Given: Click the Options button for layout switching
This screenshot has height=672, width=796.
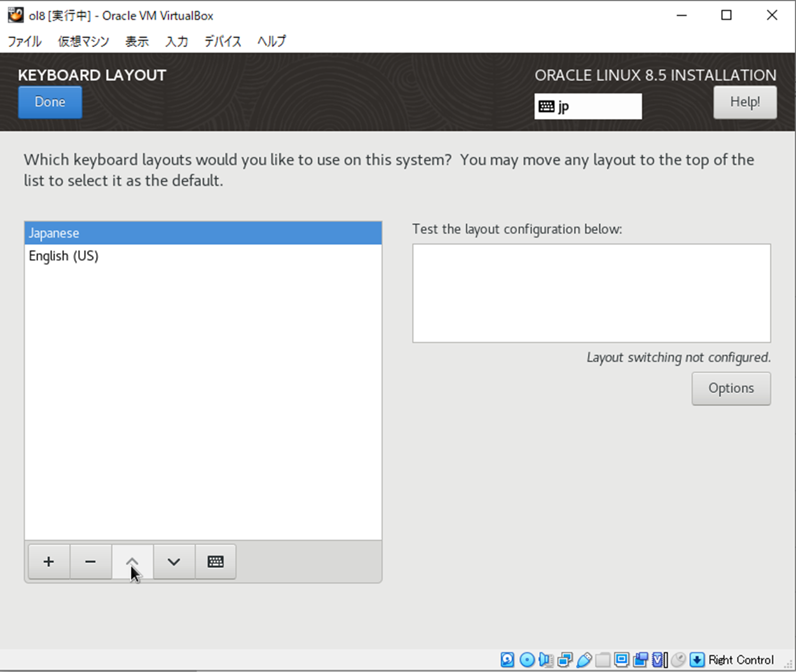Looking at the screenshot, I should click(731, 388).
